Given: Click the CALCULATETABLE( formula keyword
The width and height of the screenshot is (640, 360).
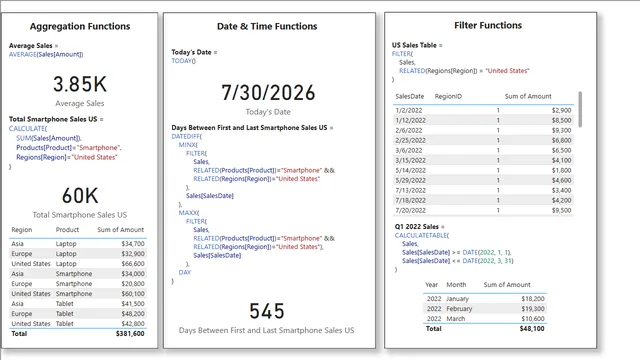Looking at the screenshot, I should click(422, 236).
